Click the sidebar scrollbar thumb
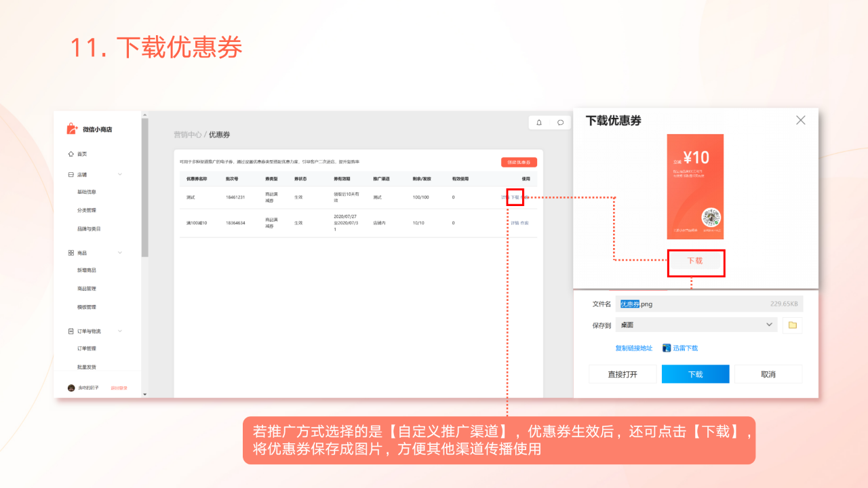The height and width of the screenshot is (488, 868). [144, 188]
